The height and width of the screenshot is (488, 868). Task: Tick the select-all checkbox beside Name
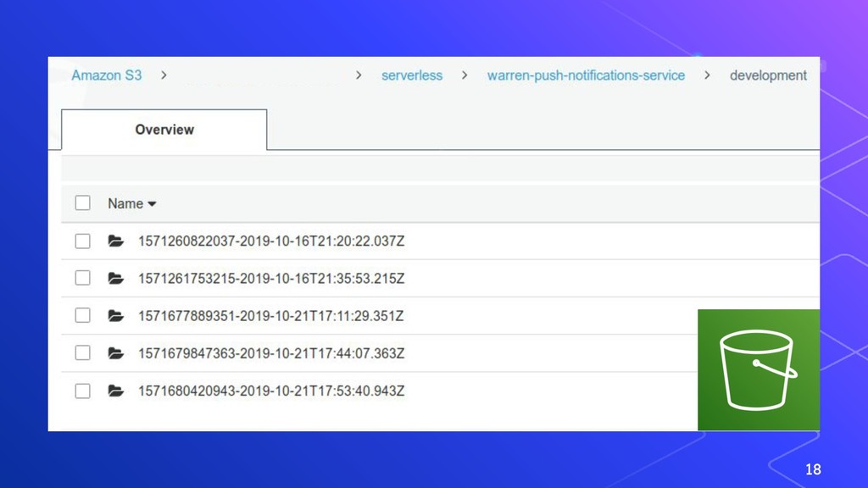(82, 203)
